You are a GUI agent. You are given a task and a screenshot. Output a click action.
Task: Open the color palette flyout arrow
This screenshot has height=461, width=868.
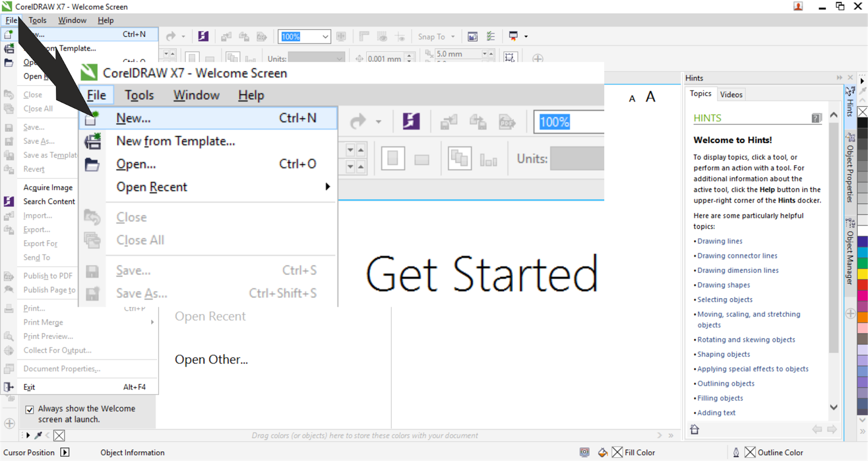tap(862, 81)
